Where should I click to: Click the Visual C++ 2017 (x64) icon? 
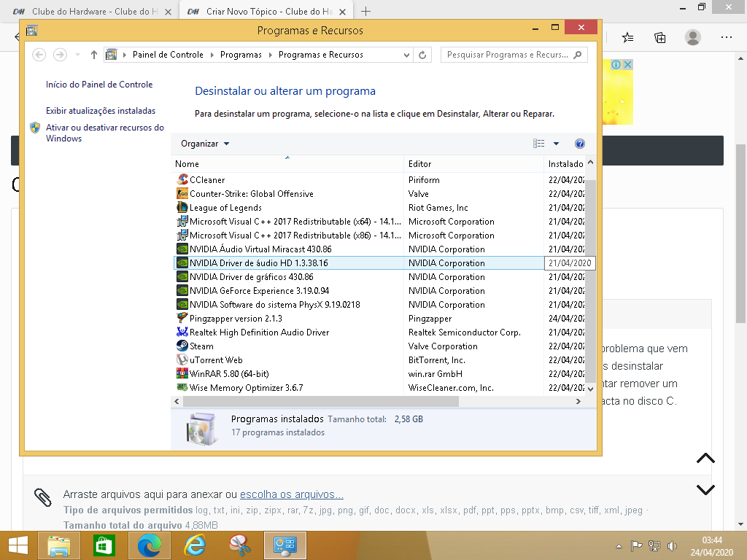click(182, 221)
